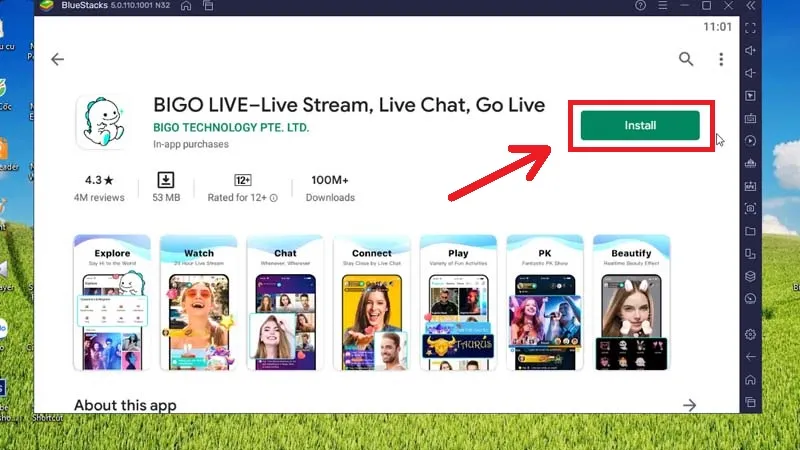Expand About this app with the arrow
Viewport: 800px width, 450px height.
point(689,405)
